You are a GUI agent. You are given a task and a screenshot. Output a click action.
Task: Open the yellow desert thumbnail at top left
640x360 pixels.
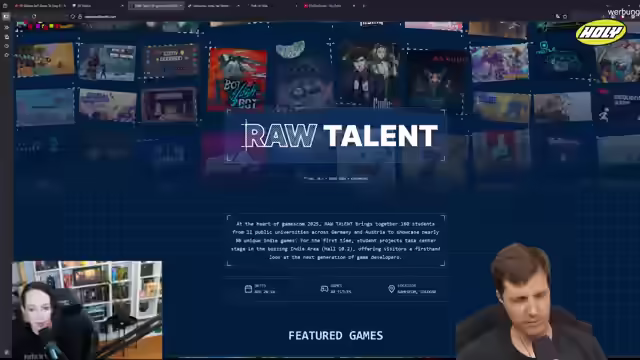tap(46, 60)
